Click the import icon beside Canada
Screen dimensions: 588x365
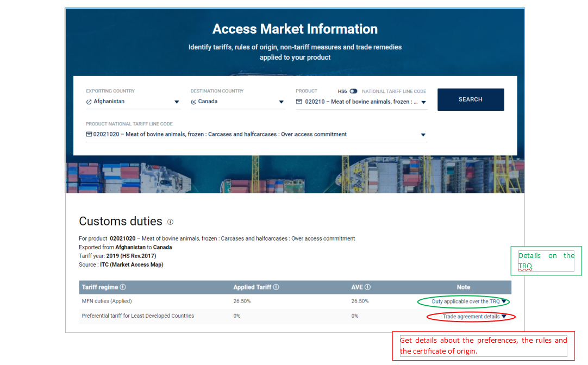[193, 102]
